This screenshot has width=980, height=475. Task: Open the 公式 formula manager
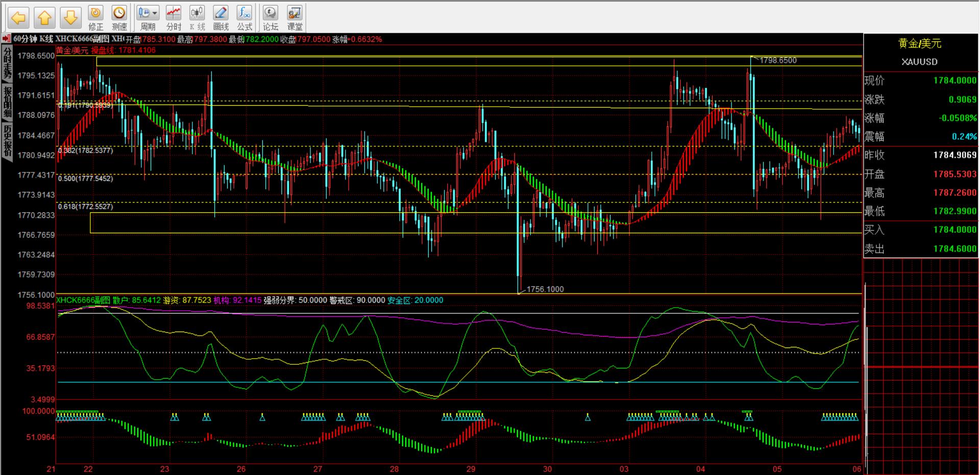(244, 18)
